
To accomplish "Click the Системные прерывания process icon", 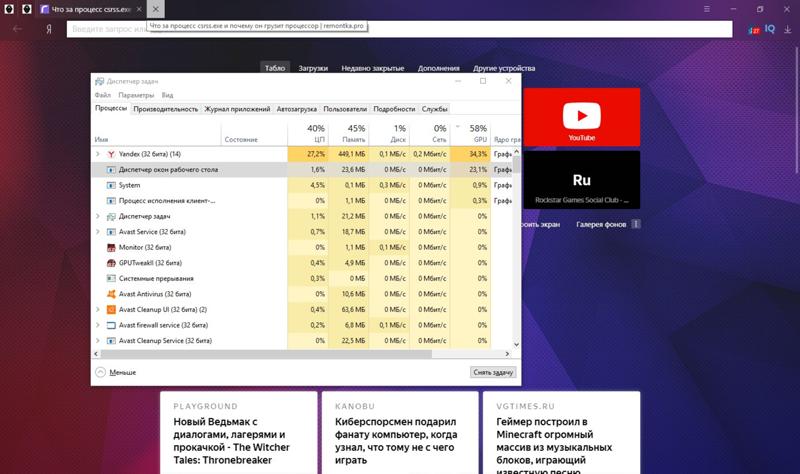I will pyautogui.click(x=111, y=279).
